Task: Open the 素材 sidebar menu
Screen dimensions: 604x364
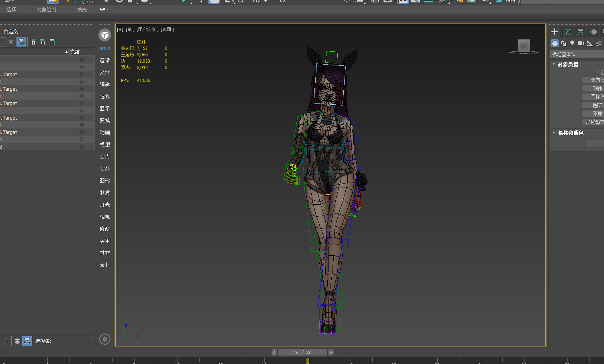Action: 105,265
